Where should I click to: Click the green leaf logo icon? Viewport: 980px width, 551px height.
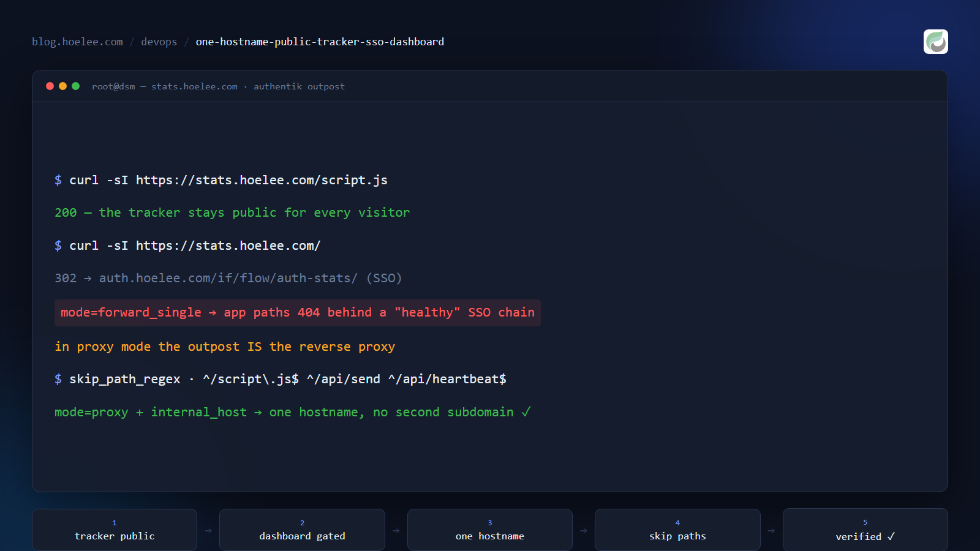(x=935, y=42)
